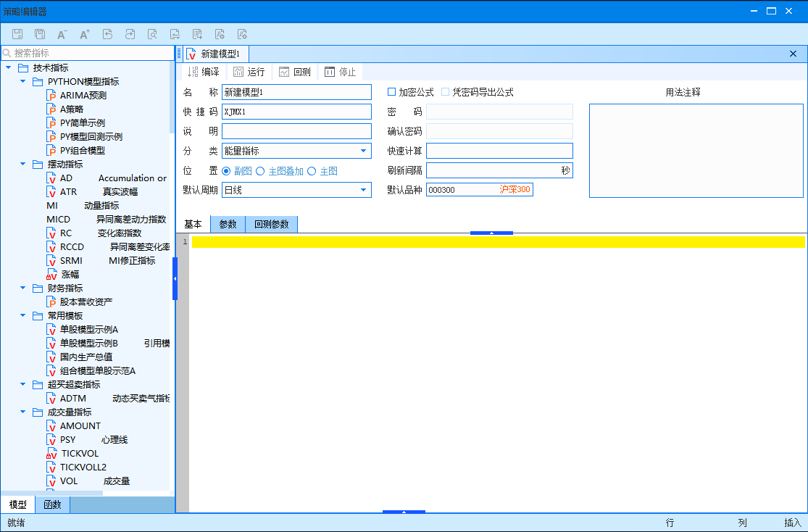Click the 停止 stop icon
Image resolution: width=808 pixels, height=532 pixels.
(x=329, y=72)
